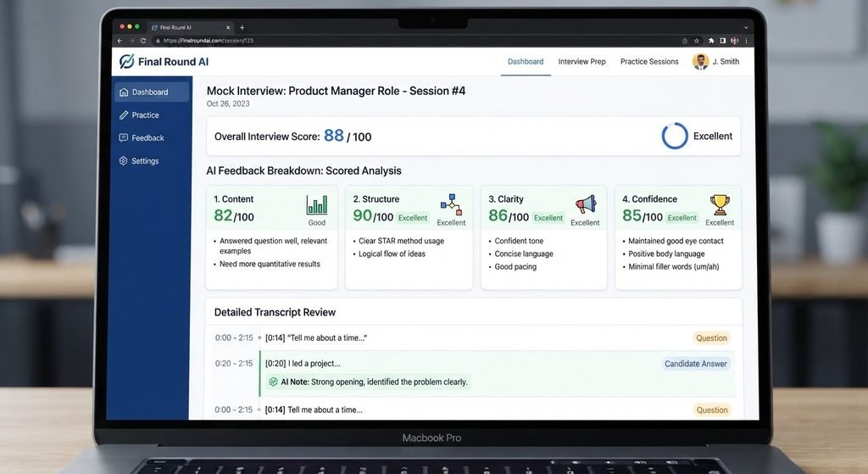868x474 pixels.
Task: Click the Excellent score progress ring
Action: coord(675,136)
